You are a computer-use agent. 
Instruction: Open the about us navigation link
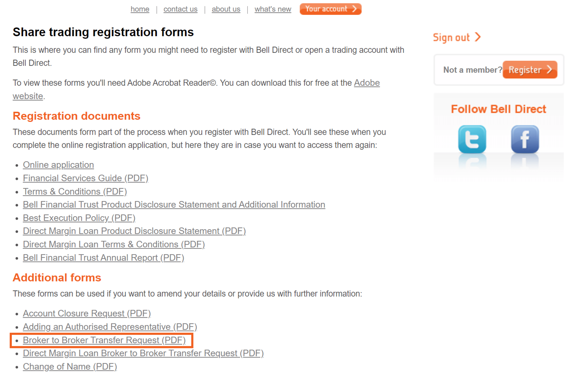(x=226, y=9)
